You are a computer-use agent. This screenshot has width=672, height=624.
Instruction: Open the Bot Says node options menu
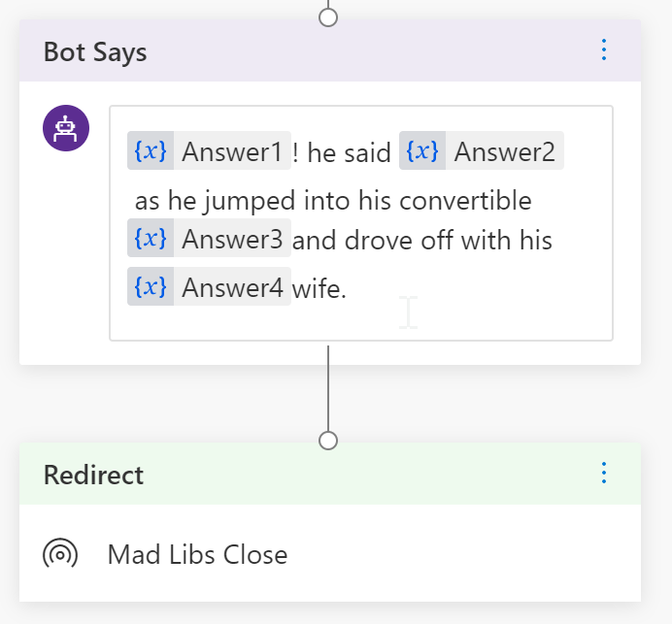pyautogui.click(x=604, y=50)
